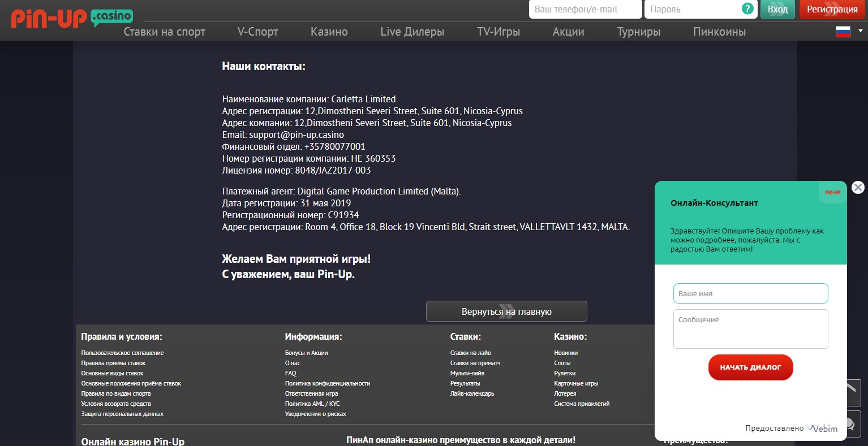Click the green password help question icon
The height and width of the screenshot is (446, 868).
pos(747,9)
